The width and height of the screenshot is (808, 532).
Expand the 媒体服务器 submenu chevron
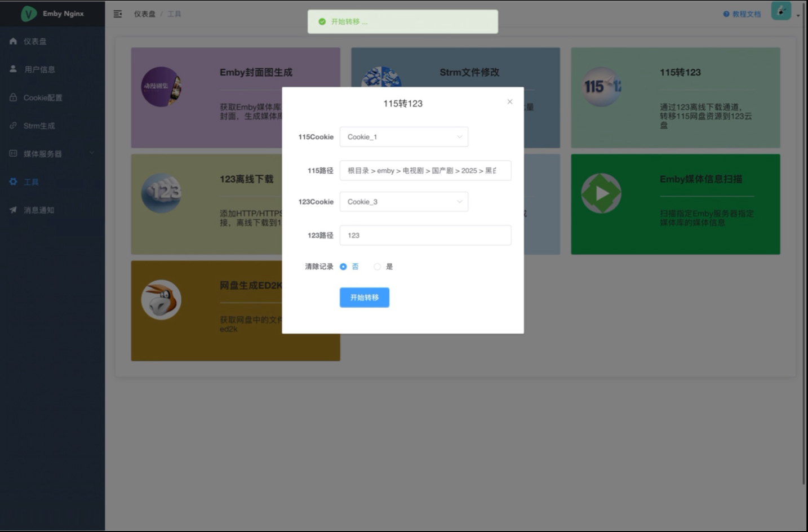coord(92,153)
